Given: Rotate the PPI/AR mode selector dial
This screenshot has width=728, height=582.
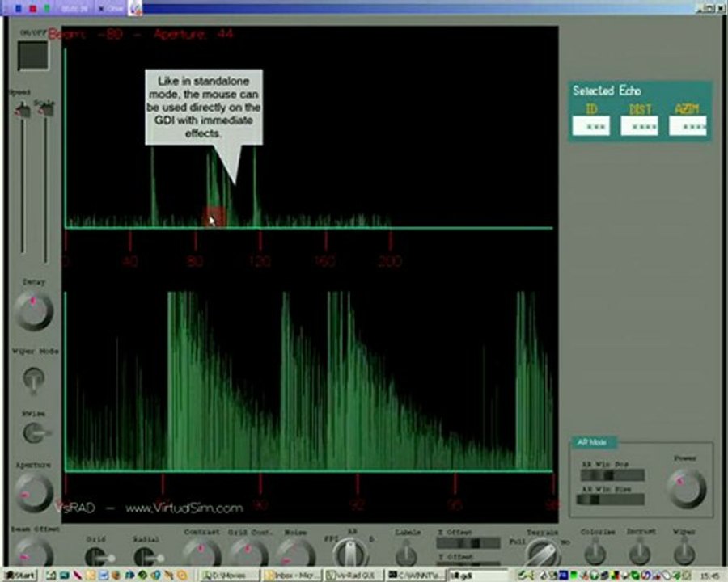Looking at the screenshot, I should point(350,552).
